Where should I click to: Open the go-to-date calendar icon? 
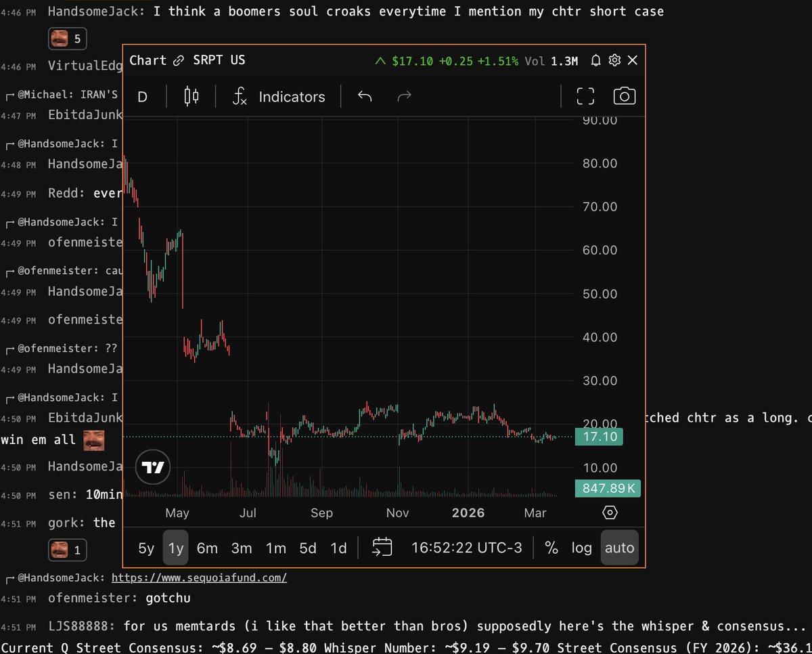(x=382, y=547)
